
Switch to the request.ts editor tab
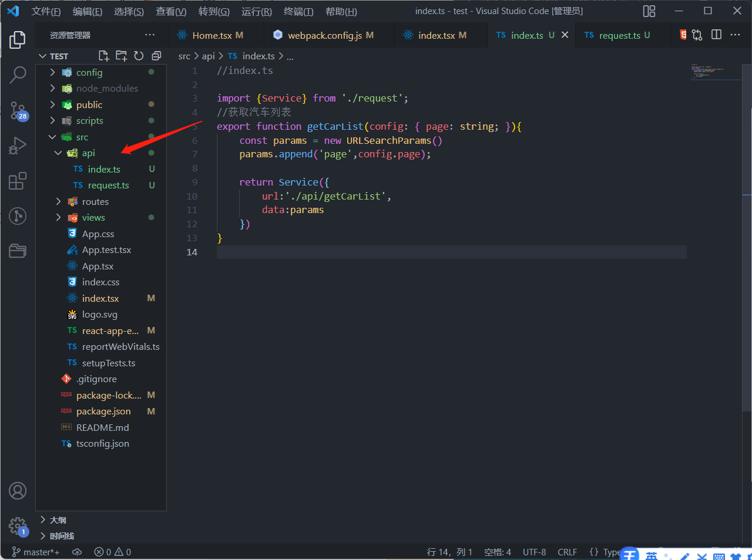tap(622, 35)
